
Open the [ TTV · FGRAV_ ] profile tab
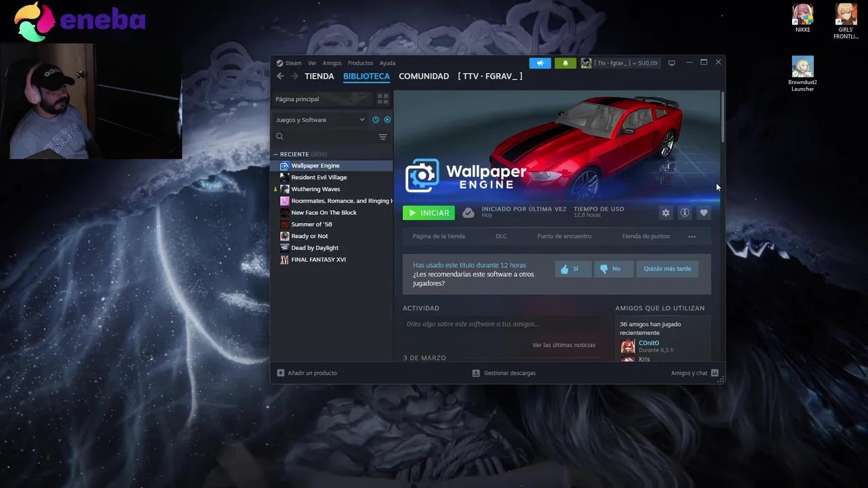(490, 77)
